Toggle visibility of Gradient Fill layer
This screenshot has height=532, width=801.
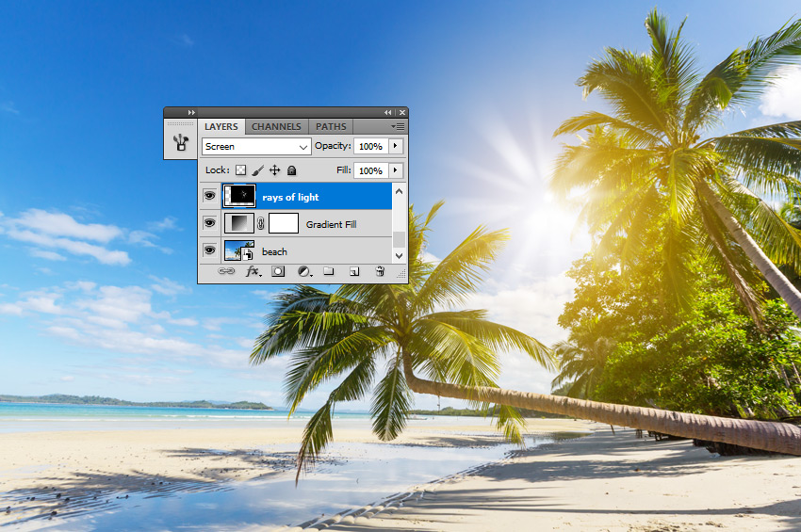tap(209, 224)
